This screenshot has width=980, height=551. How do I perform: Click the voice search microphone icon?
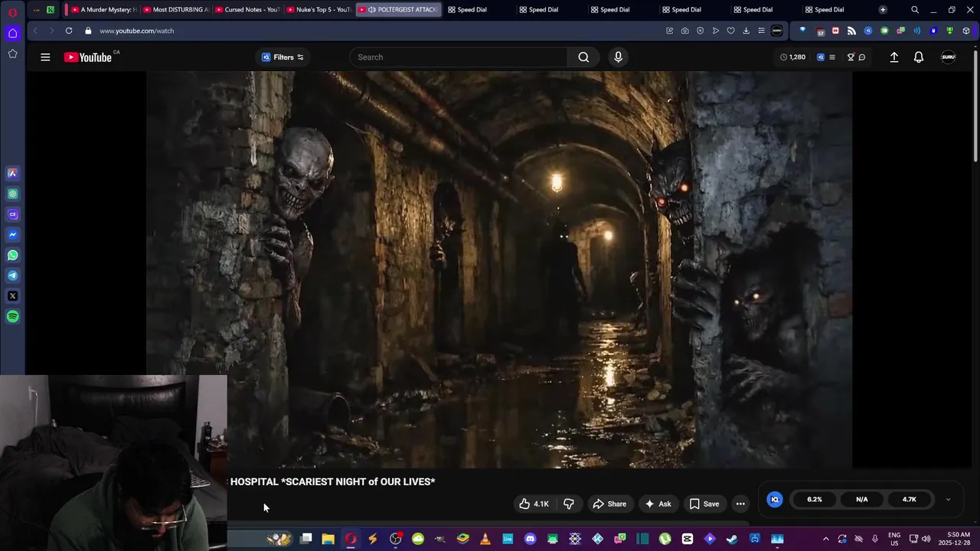618,57
